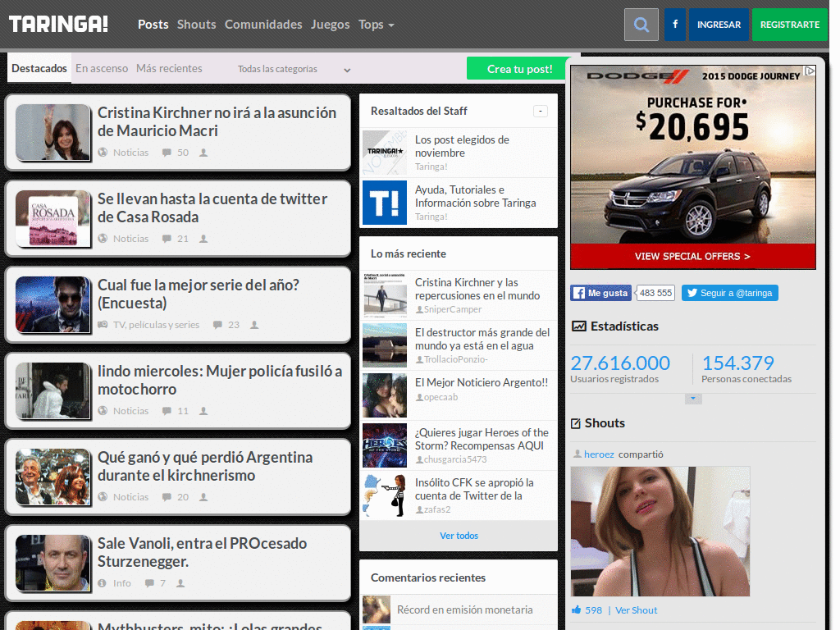Click the comment bubble icon showing 23
Image resolution: width=840 pixels, height=630 pixels.
[x=217, y=325]
